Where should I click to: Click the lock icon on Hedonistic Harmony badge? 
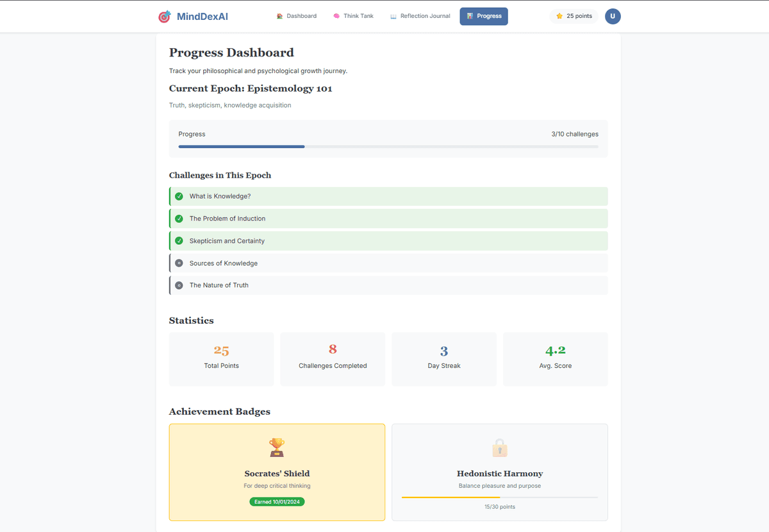click(x=499, y=447)
